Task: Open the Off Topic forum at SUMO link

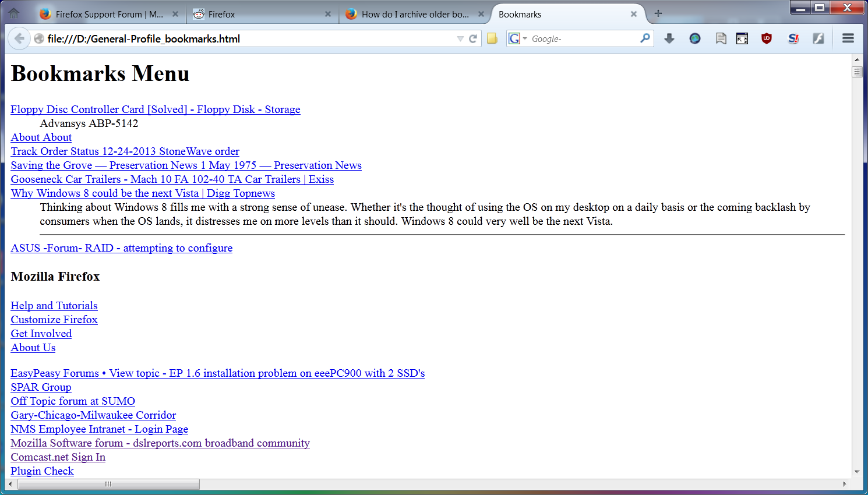Action: 73,401
